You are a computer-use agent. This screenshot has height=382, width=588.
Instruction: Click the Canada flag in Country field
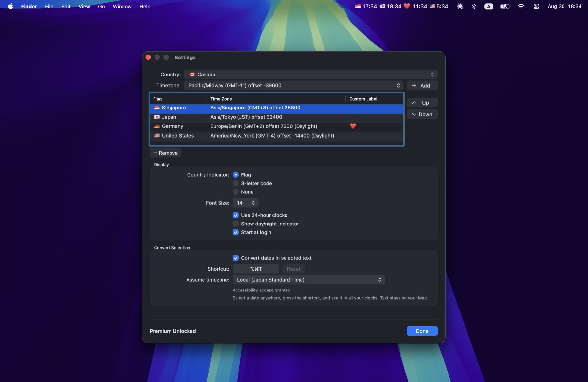(x=192, y=75)
